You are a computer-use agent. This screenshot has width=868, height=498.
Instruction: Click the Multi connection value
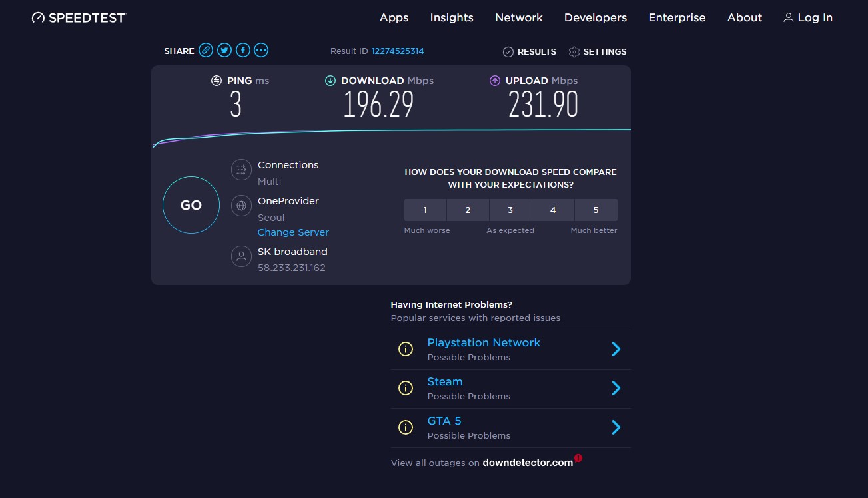tap(270, 182)
